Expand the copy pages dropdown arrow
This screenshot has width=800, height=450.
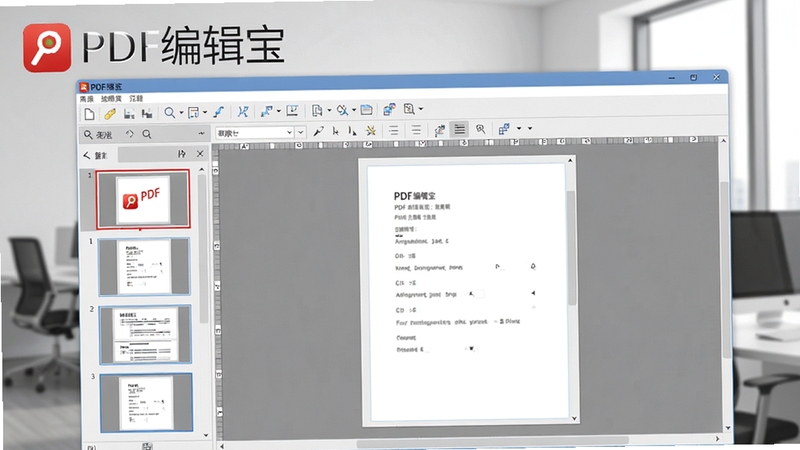[329, 110]
